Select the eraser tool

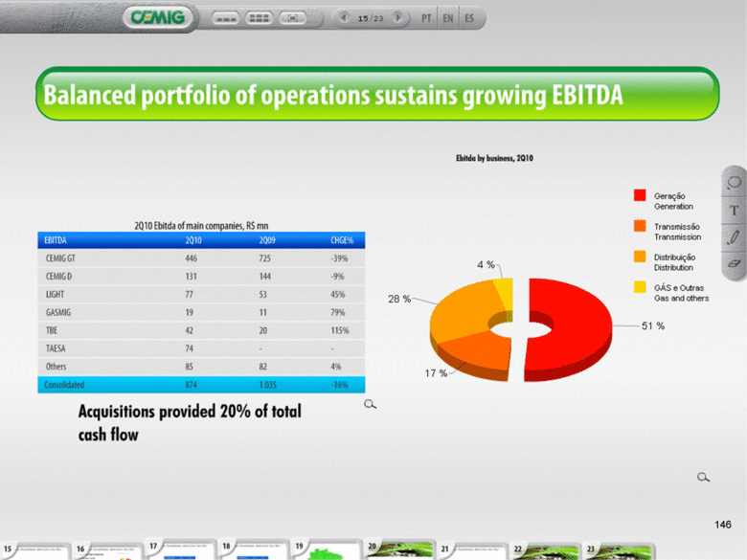(x=735, y=263)
